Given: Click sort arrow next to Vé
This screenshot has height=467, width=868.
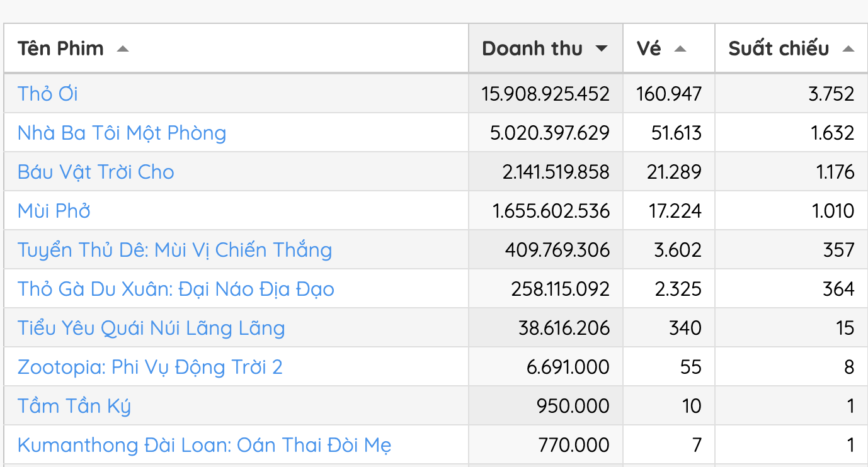Looking at the screenshot, I should pos(680,49).
